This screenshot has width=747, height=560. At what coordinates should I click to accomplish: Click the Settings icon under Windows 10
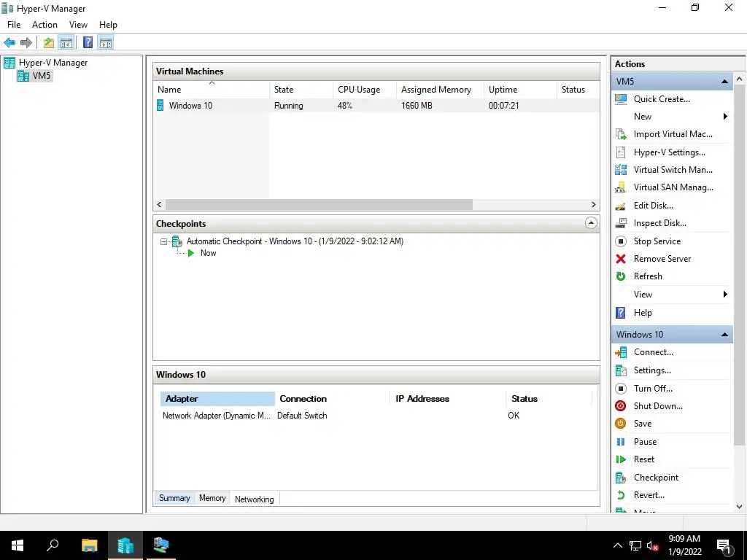click(621, 370)
